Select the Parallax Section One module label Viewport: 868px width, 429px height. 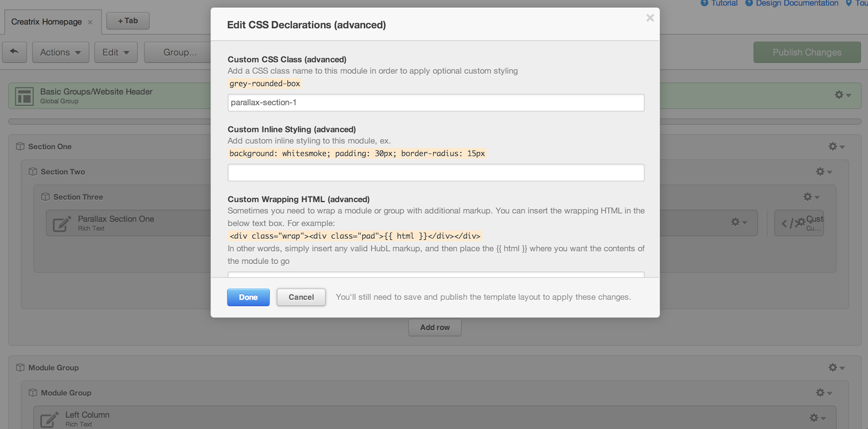[x=116, y=219]
